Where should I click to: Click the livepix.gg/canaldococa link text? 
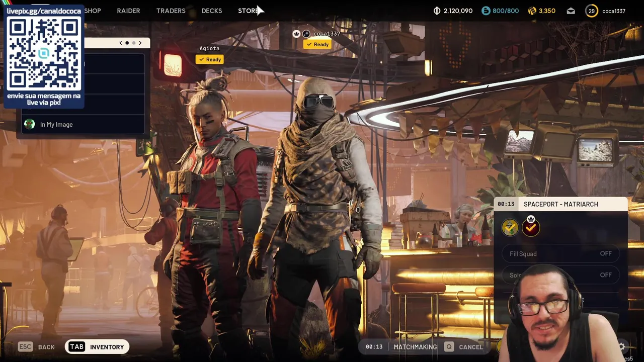[44, 11]
